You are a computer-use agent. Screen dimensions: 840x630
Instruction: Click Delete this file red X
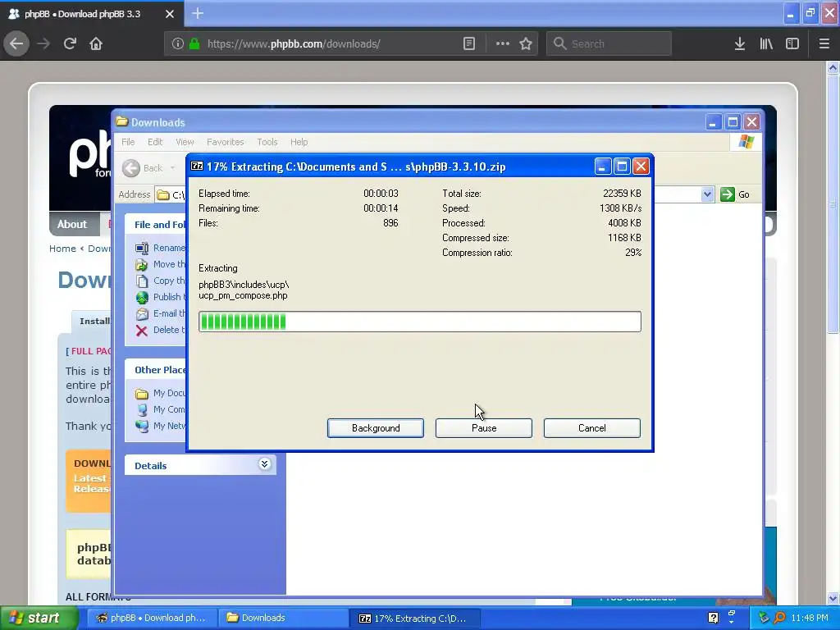click(141, 331)
